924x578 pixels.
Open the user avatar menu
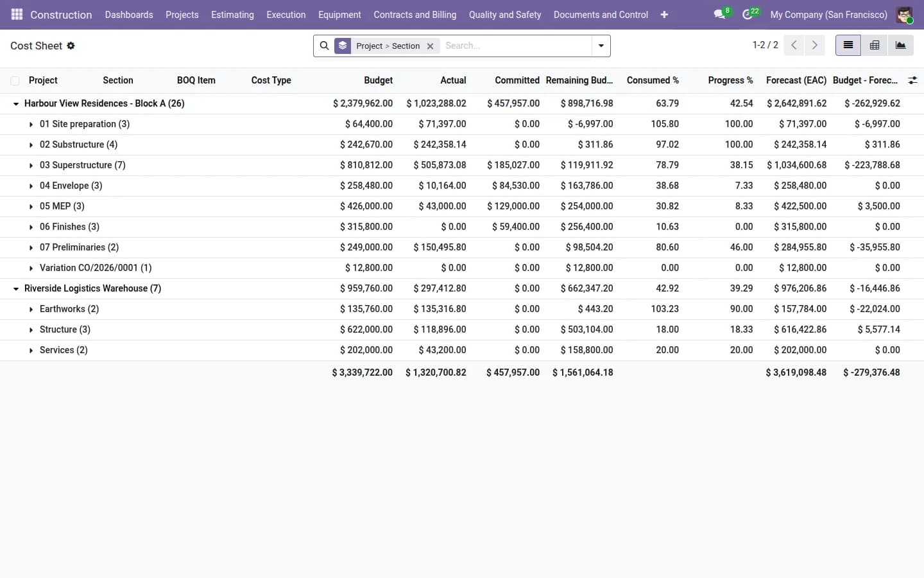click(905, 15)
